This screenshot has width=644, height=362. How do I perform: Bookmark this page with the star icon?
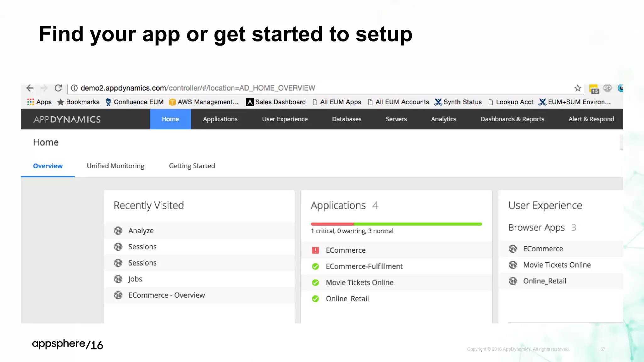pos(578,88)
